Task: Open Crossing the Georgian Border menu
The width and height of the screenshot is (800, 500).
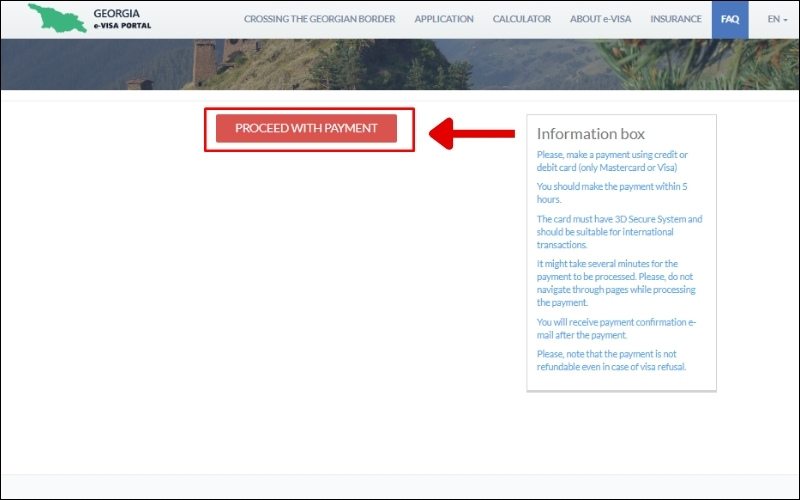Action: click(319, 19)
